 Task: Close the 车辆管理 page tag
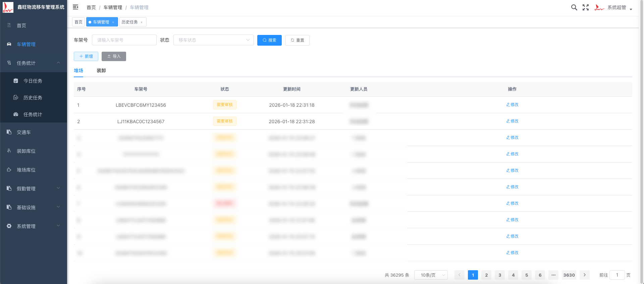pyautogui.click(x=113, y=22)
